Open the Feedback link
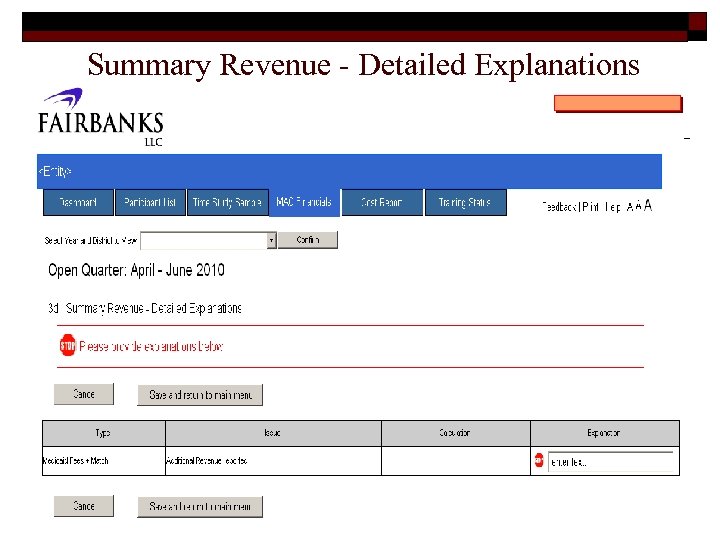The width and height of the screenshot is (720, 540). tap(559, 207)
